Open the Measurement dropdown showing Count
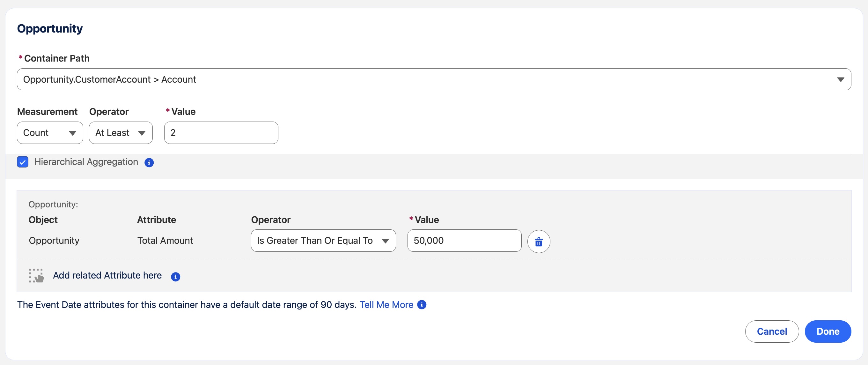 pyautogui.click(x=50, y=132)
